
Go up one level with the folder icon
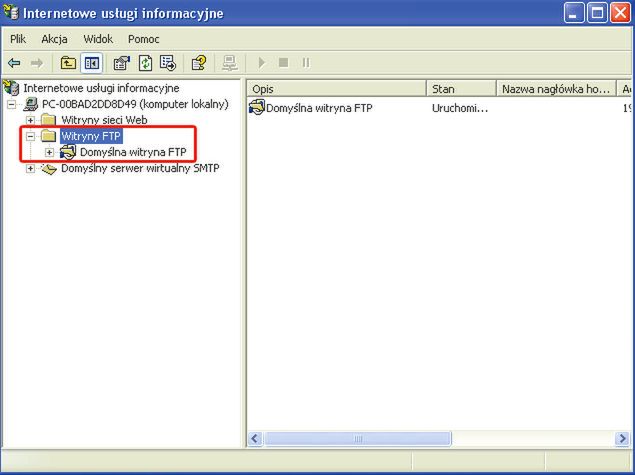pyautogui.click(x=68, y=63)
